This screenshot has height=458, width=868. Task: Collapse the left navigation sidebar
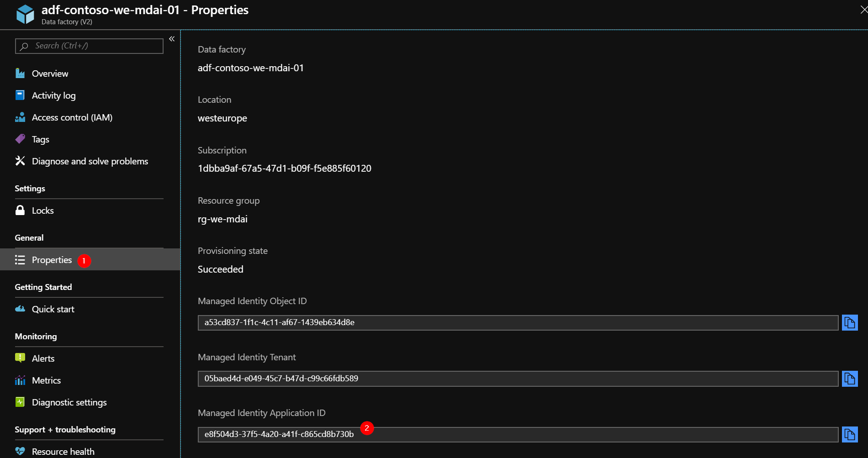(172, 39)
